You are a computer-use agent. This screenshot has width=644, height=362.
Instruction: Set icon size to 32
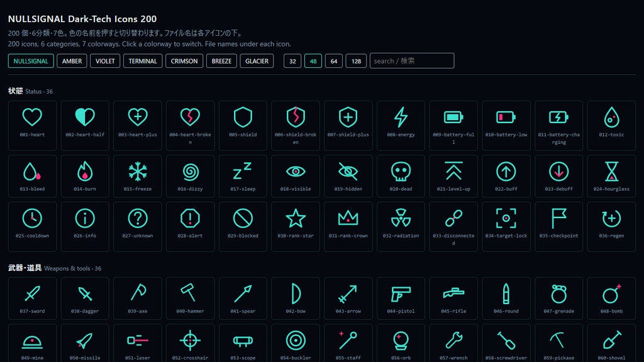pyautogui.click(x=292, y=61)
